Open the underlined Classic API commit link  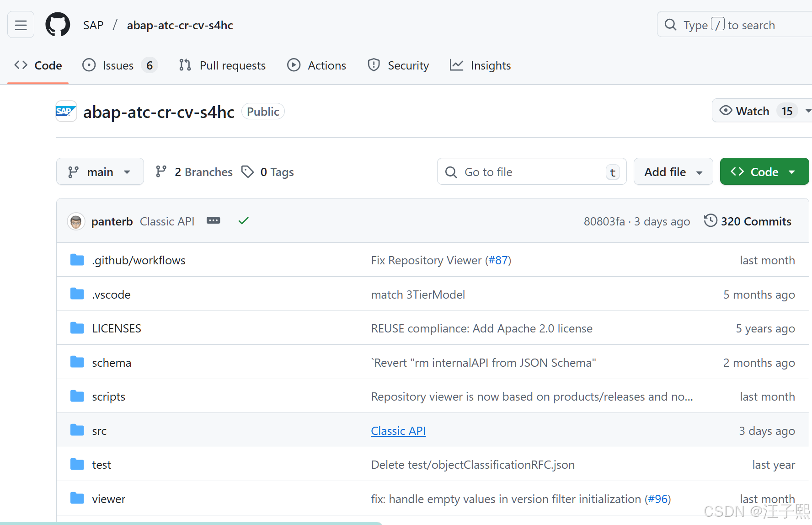point(398,431)
